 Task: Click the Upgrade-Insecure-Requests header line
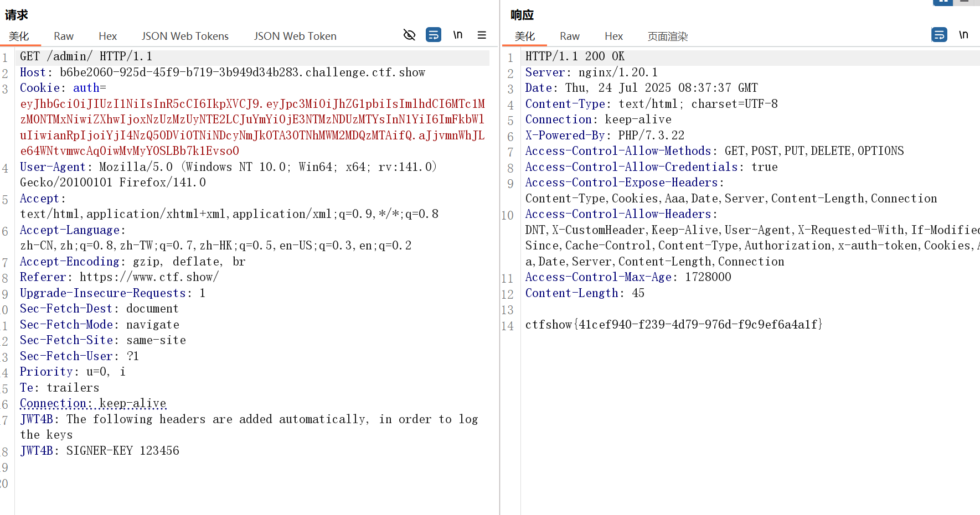click(113, 293)
